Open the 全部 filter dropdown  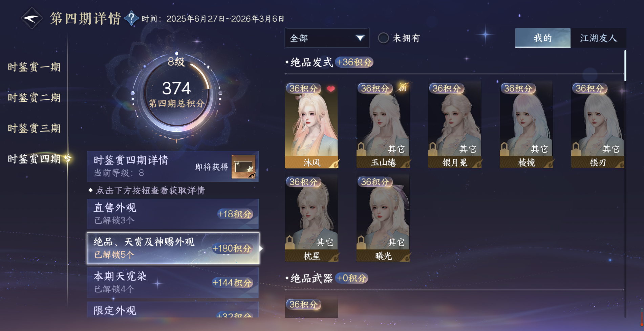pos(327,38)
